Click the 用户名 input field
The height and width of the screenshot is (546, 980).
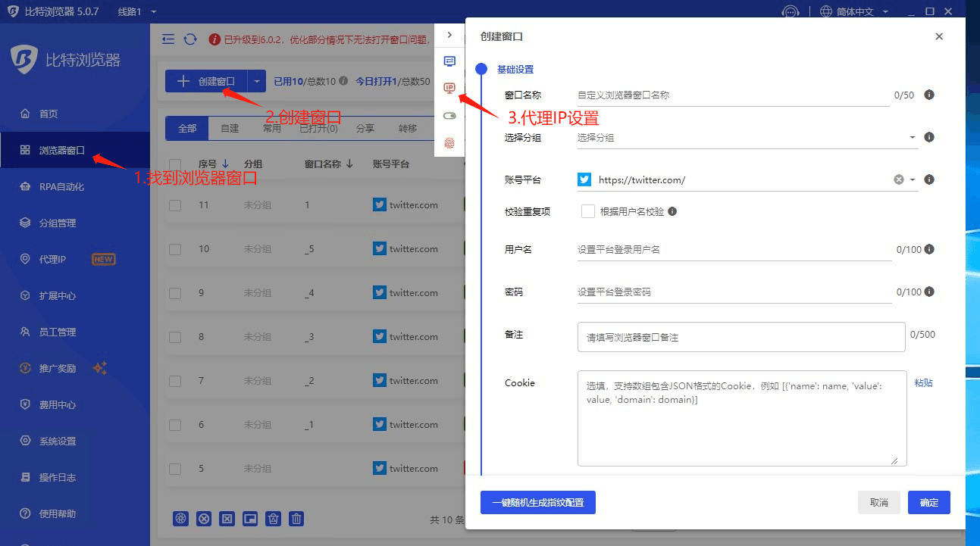[734, 250]
